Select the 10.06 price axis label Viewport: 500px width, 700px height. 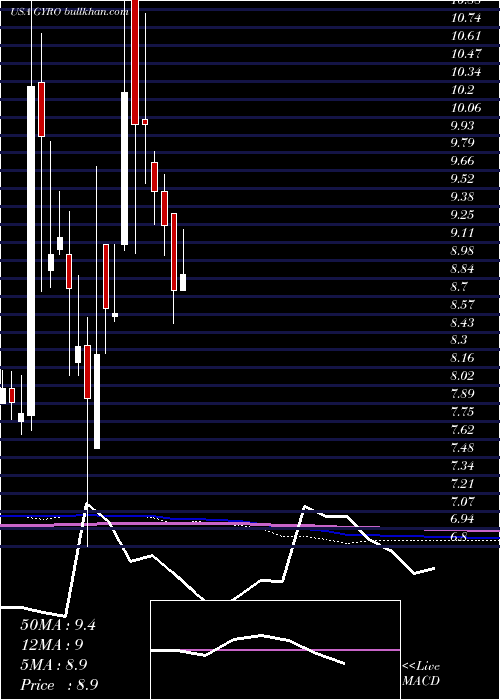tap(467, 108)
